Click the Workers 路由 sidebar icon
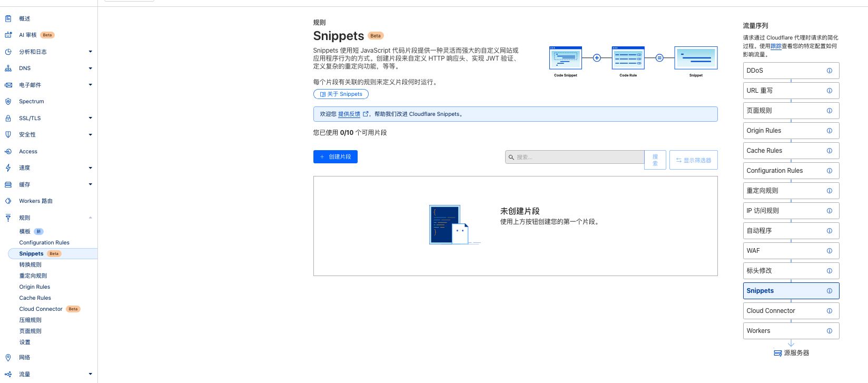This screenshot has height=383, width=868. 8,201
